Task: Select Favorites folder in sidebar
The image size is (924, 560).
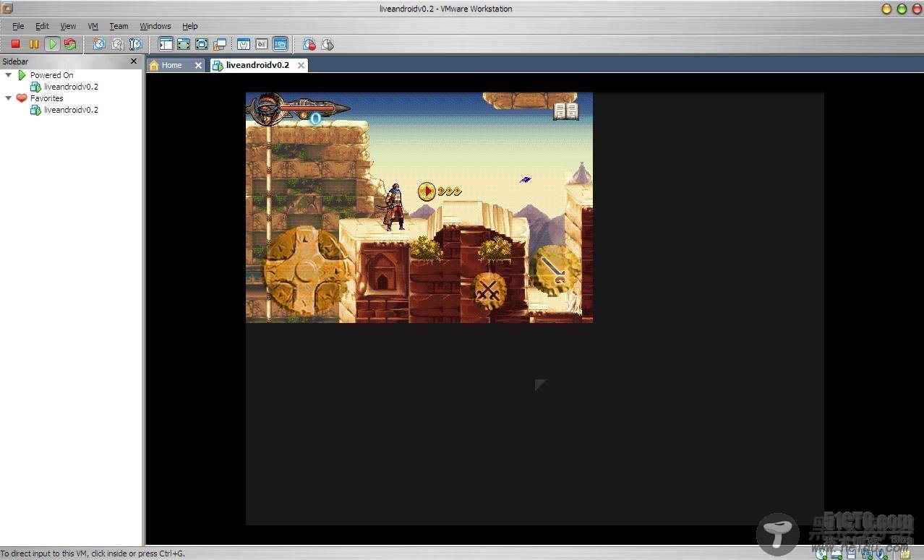Action: [46, 98]
